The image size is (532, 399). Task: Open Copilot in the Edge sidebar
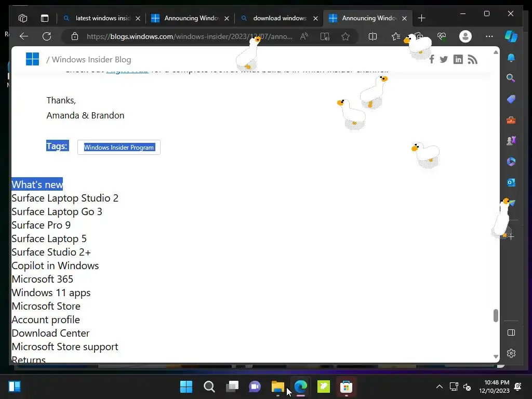pos(511,36)
